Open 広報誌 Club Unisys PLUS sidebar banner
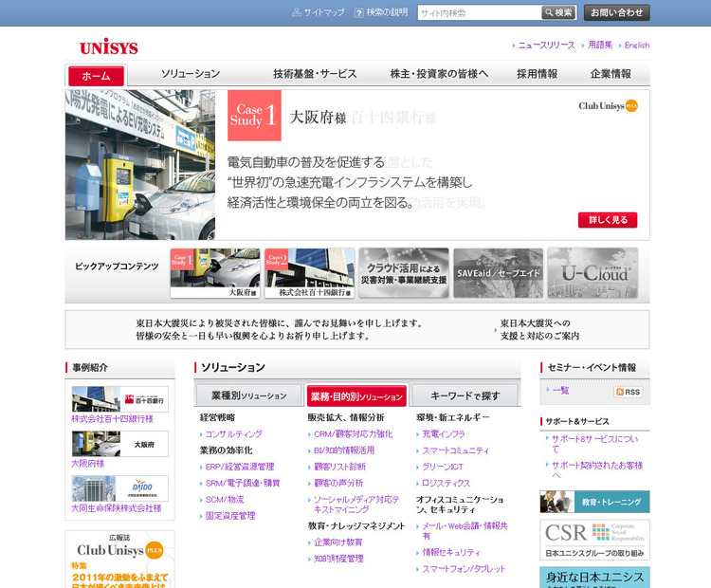This screenshot has width=711, height=588. [119, 560]
